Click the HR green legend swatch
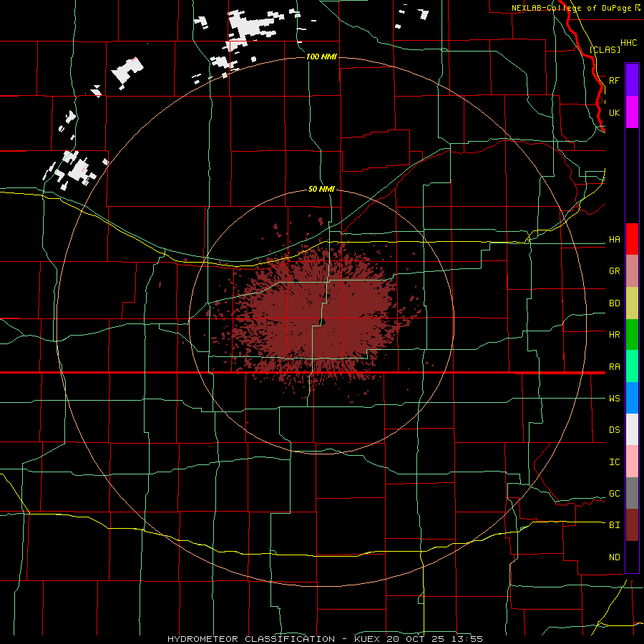The width and height of the screenshot is (644, 644). (632, 335)
